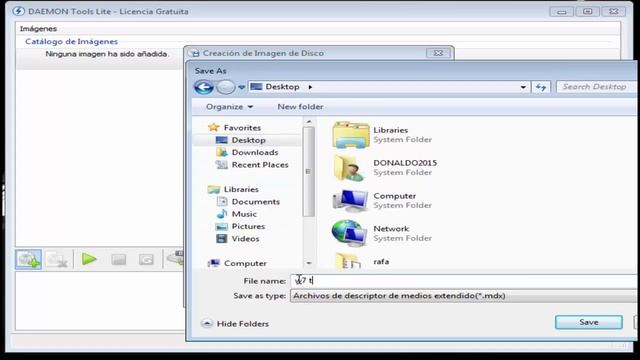The height and width of the screenshot is (360, 640).
Task: Select Computer in the navigation pane
Action: 245,263
